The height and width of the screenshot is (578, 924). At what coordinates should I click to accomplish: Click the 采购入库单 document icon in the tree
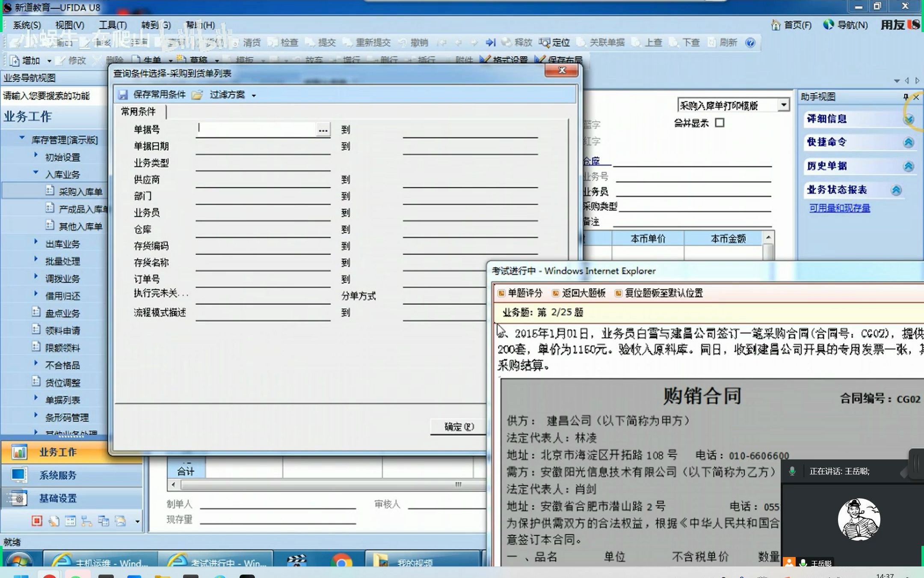(50, 191)
